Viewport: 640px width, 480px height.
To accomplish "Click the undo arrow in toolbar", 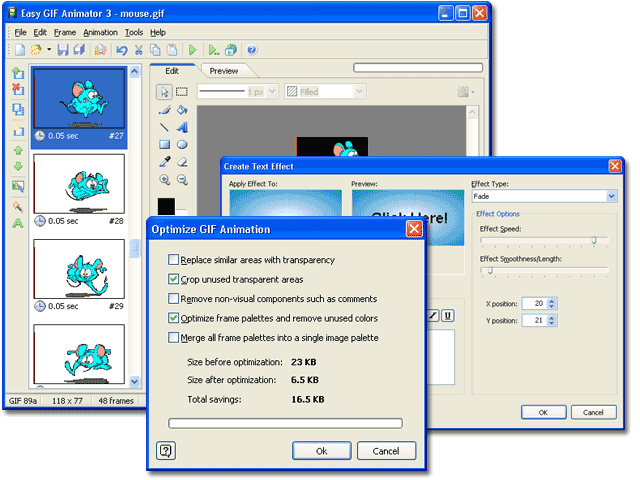I will coord(122,49).
